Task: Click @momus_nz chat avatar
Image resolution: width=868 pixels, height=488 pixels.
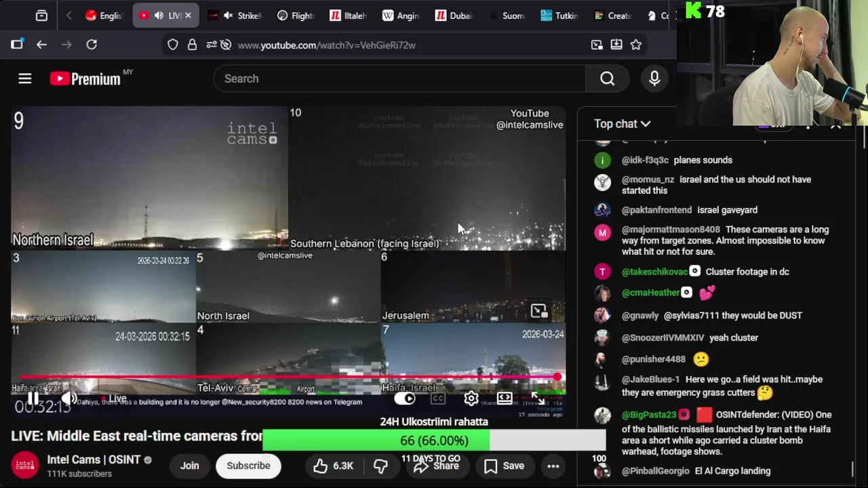Action: (x=602, y=182)
